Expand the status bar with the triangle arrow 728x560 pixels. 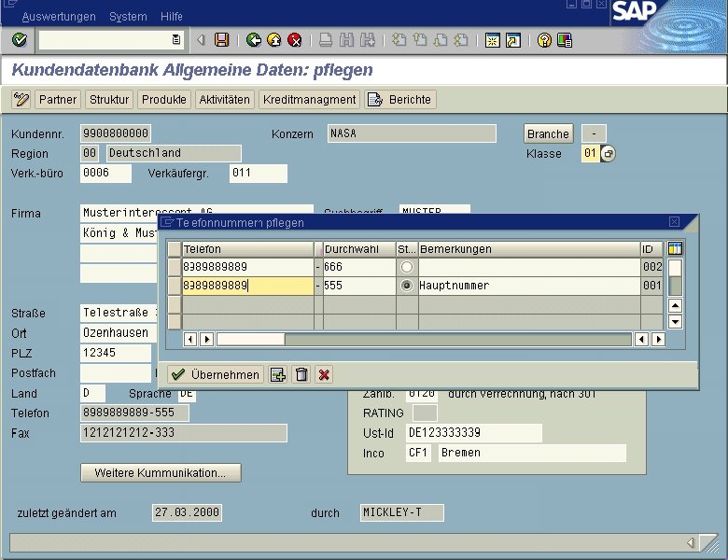(x=691, y=543)
